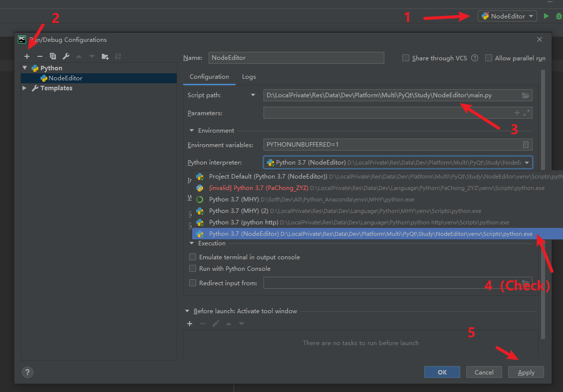The width and height of the screenshot is (563, 392).
Task: Click the folder browse icon for Script path
Action: point(526,95)
